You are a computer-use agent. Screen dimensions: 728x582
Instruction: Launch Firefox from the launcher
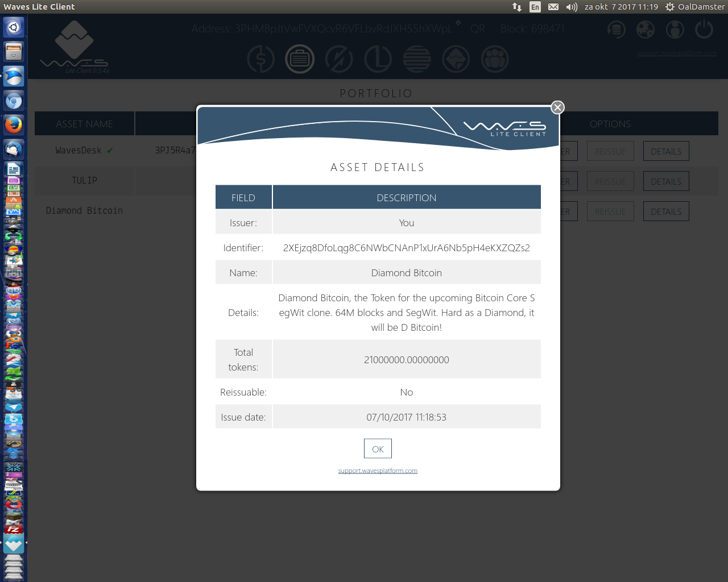[x=14, y=125]
